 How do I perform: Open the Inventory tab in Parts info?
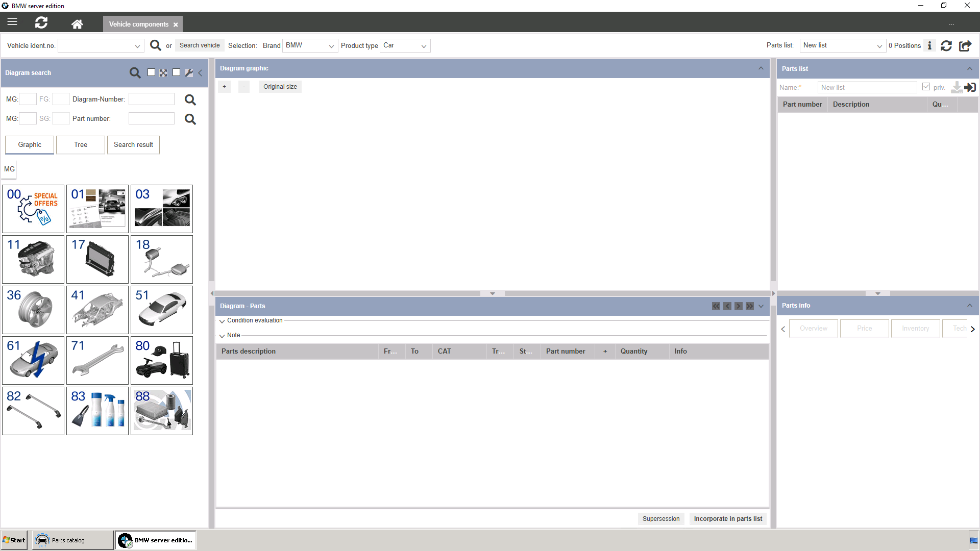916,329
